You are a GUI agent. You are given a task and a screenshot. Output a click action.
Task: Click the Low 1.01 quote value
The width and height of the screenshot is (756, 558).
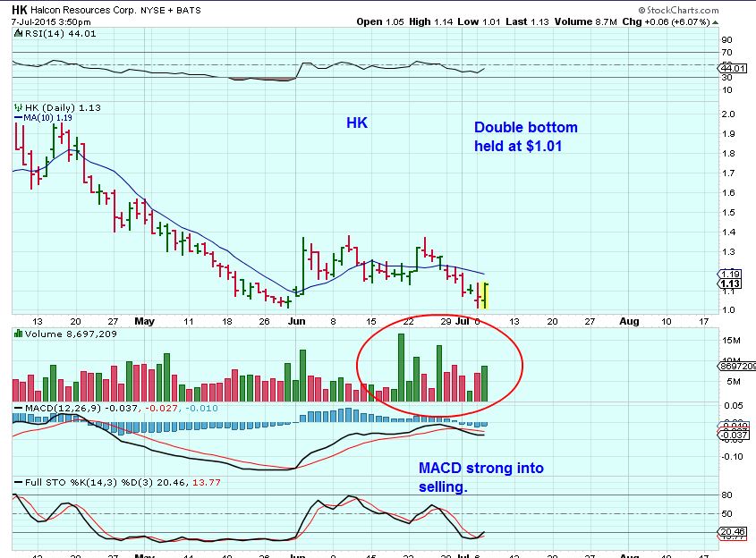[x=479, y=21]
